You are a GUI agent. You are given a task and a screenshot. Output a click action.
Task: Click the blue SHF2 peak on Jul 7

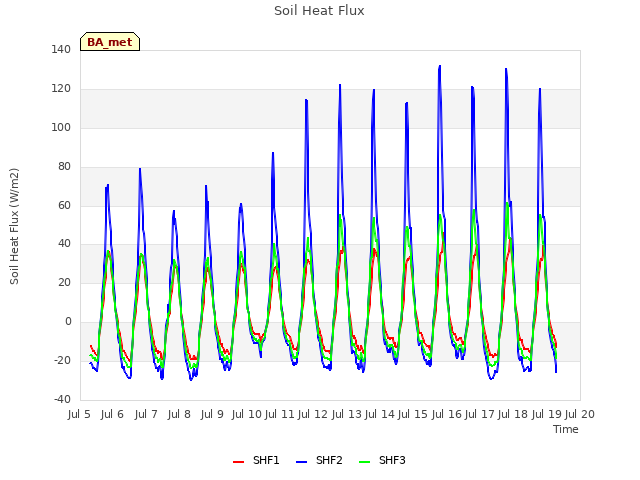140,169
